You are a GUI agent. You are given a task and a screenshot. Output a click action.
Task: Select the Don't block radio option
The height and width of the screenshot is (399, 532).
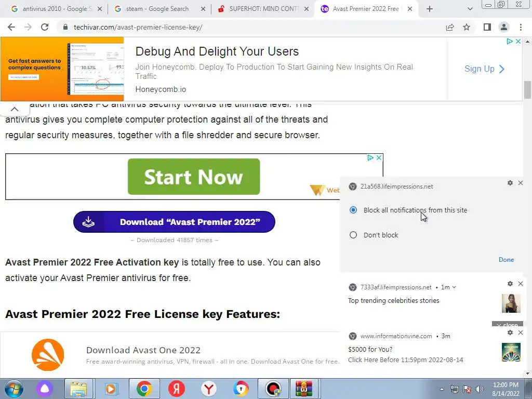(x=353, y=235)
